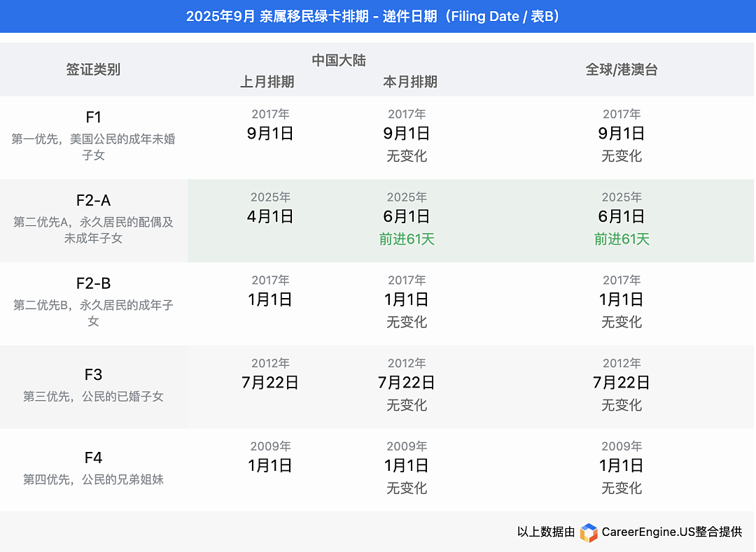Viewport: 756px width, 552px height.
Task: Click F3 全球/港澳台 date 7月22日
Action: click(622, 383)
